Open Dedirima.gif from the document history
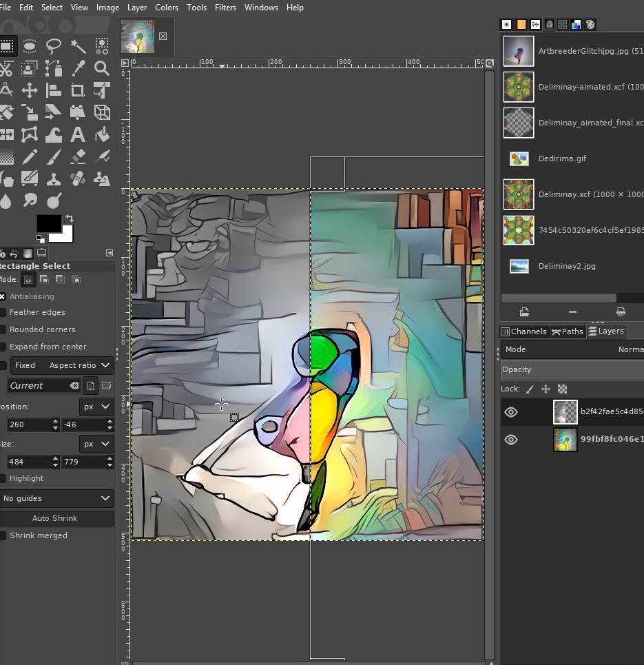644x665 pixels. pos(562,158)
